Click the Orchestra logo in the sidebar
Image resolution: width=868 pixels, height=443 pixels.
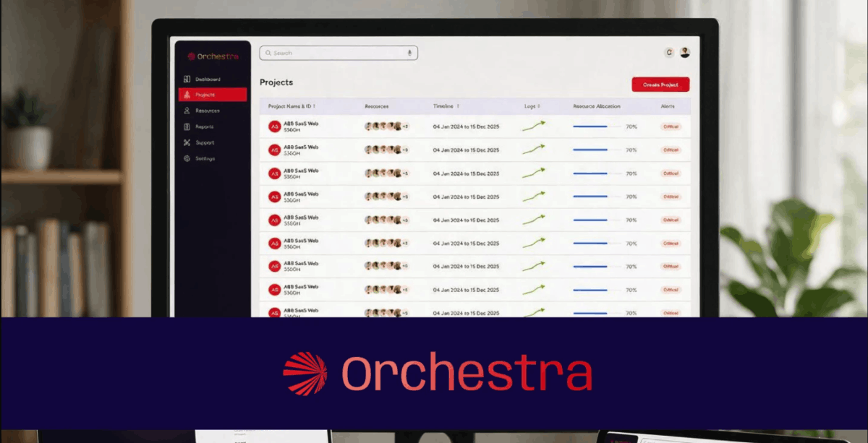[x=213, y=56]
